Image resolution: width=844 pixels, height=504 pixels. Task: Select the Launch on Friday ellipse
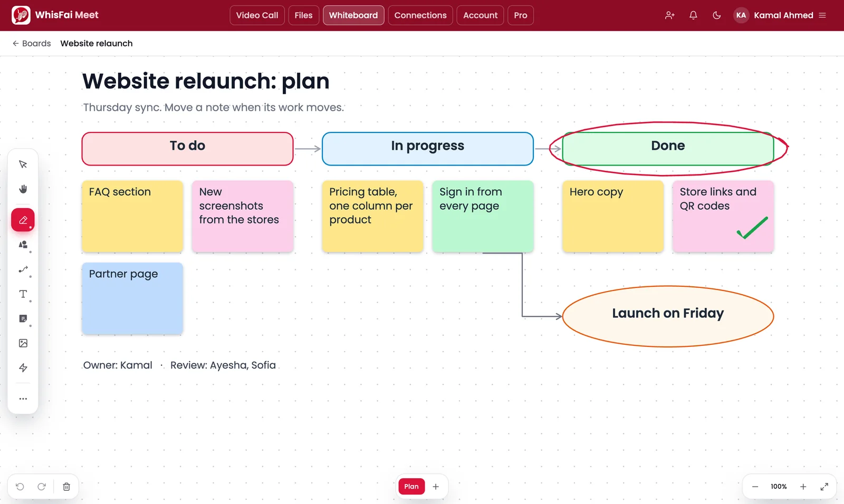click(668, 316)
